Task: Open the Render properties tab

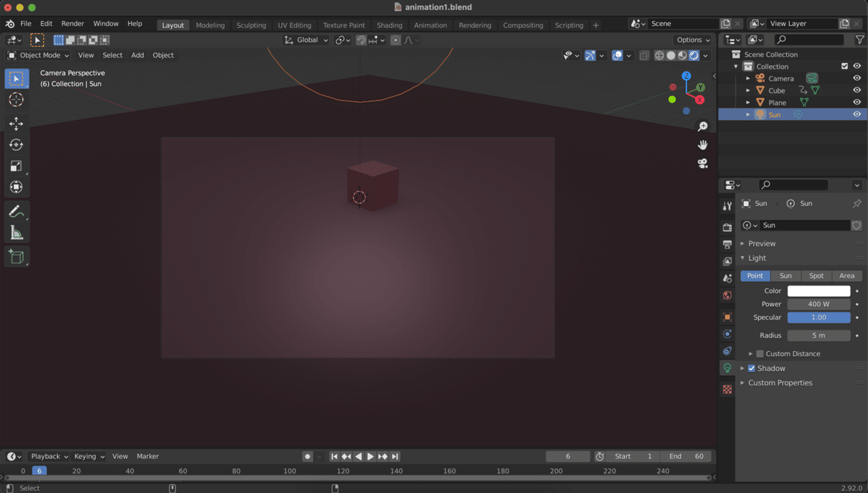Action: [x=727, y=227]
